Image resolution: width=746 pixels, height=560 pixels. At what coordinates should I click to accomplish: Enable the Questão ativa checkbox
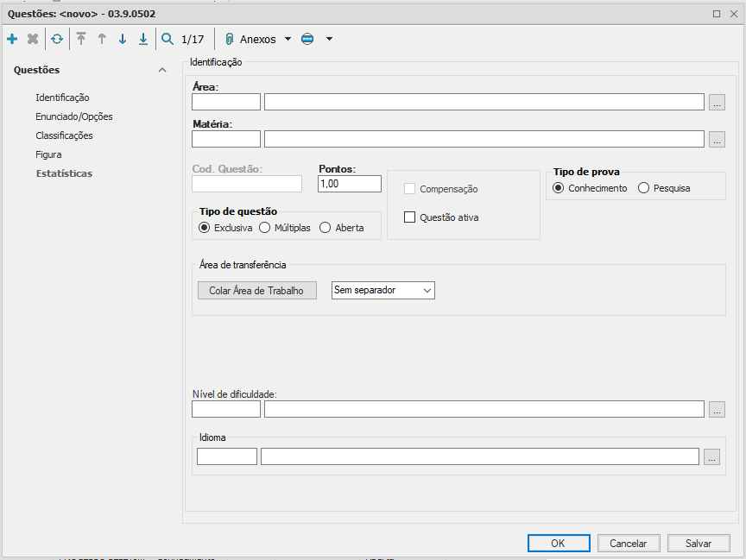[410, 217]
